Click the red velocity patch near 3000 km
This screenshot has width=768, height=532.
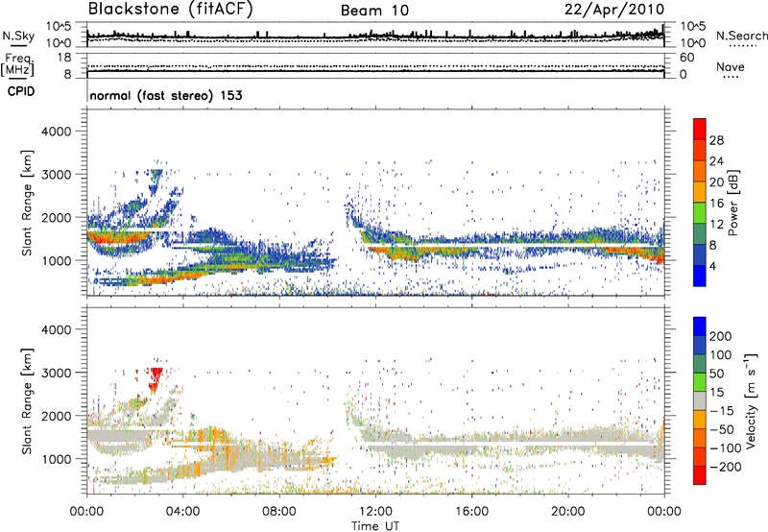tap(156, 377)
